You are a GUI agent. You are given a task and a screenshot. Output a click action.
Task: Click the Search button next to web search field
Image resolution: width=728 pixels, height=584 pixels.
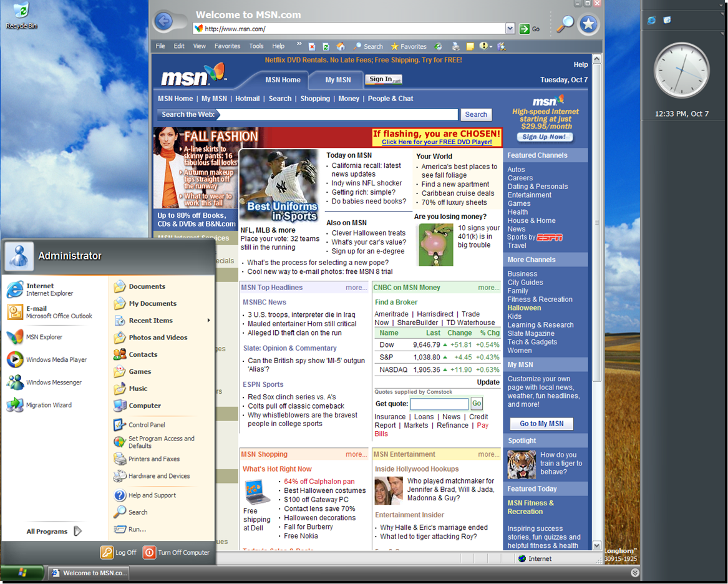(476, 114)
